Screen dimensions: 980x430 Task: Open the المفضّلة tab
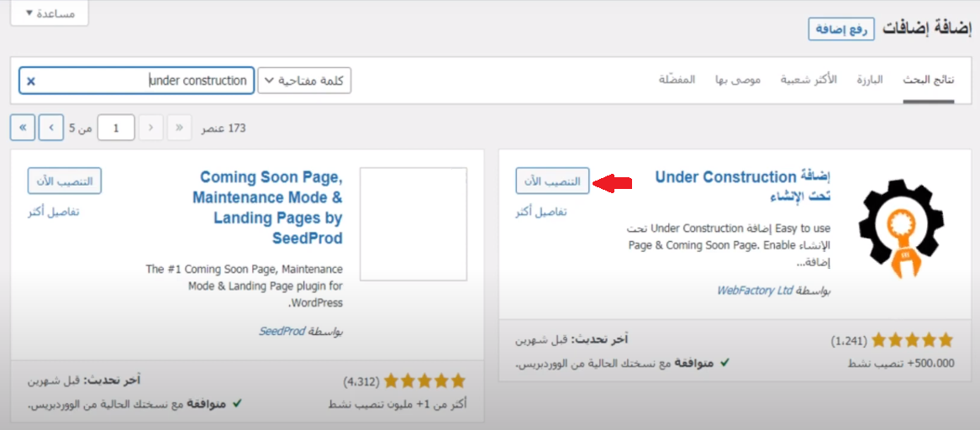677,80
